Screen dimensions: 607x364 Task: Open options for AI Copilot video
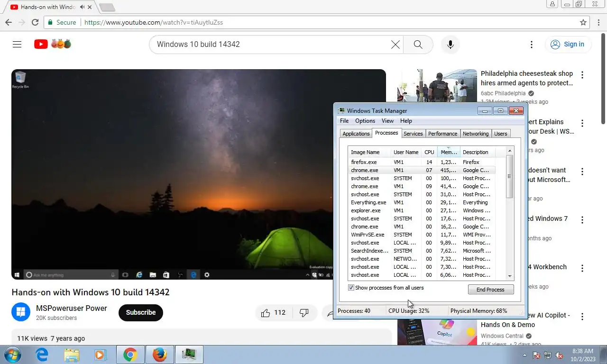[582, 317]
